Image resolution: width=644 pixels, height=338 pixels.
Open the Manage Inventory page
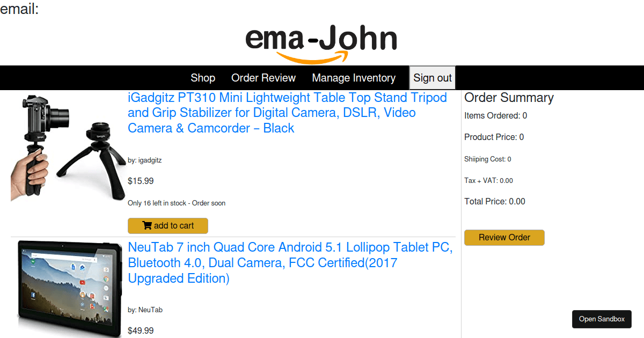354,78
